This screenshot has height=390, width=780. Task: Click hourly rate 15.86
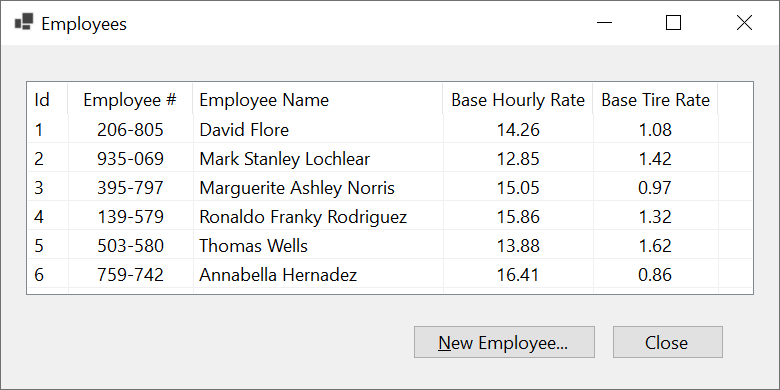[518, 217]
